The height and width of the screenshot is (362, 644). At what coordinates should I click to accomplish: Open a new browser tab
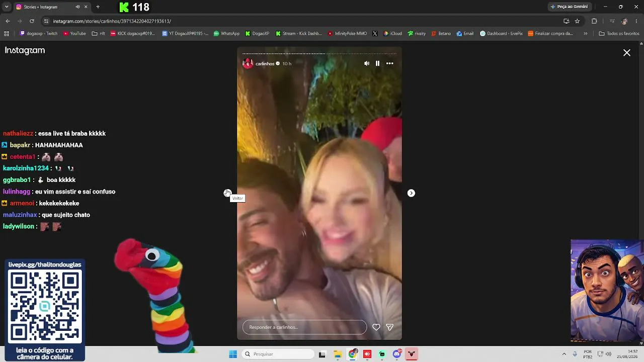click(x=98, y=7)
